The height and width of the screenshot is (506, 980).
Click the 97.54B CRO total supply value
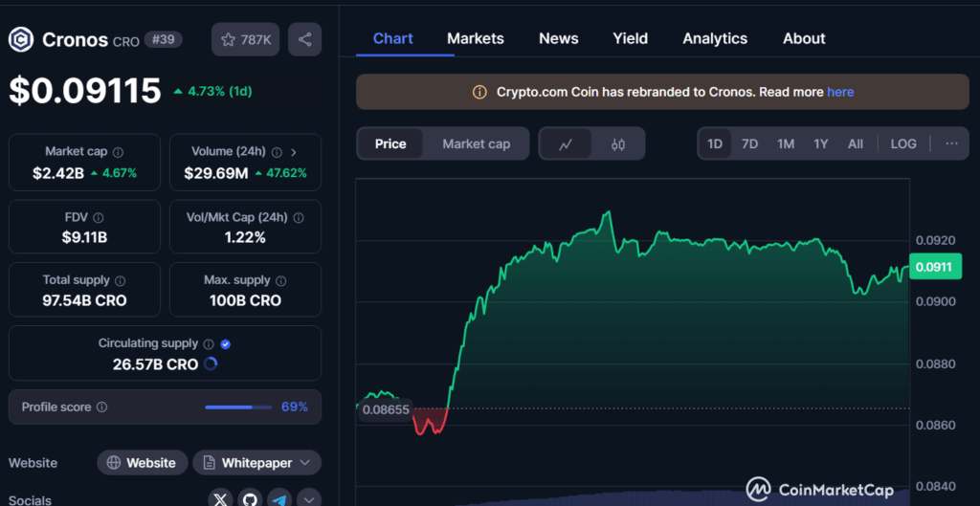click(x=84, y=300)
